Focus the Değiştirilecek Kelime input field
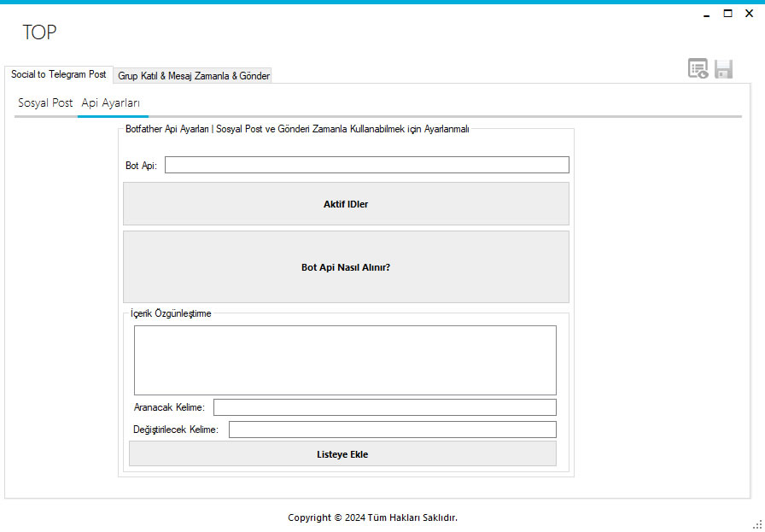765x532 pixels. [392, 430]
